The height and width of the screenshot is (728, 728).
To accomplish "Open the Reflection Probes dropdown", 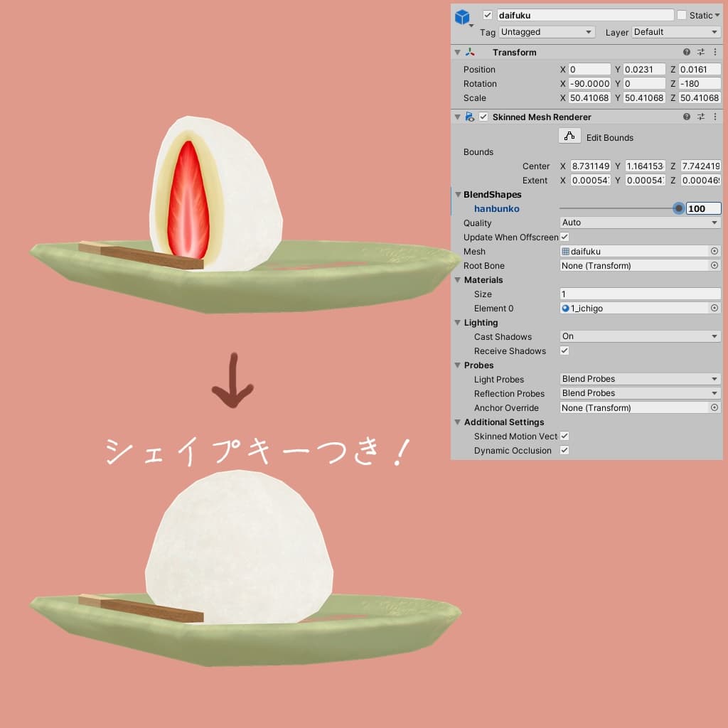I will click(x=638, y=393).
